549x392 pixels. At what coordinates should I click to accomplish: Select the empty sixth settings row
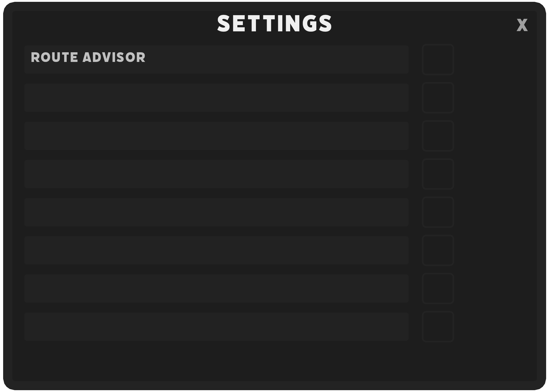[216, 250]
